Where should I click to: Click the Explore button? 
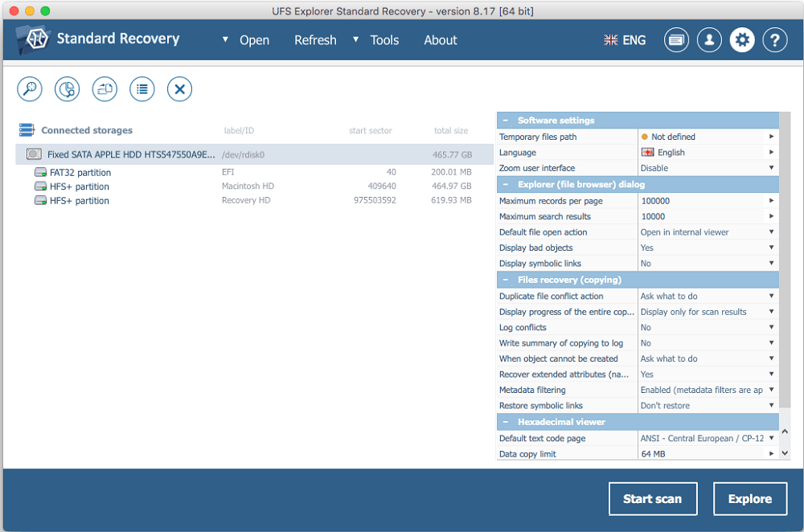pos(749,499)
